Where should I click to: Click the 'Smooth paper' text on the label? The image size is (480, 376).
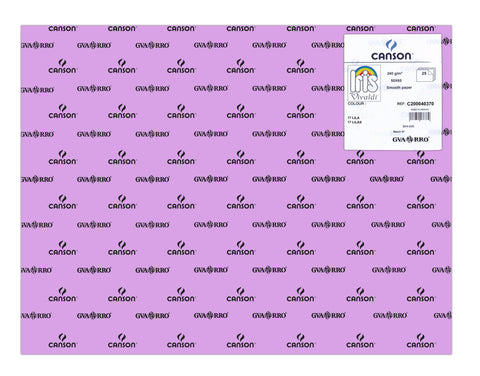tap(399, 88)
